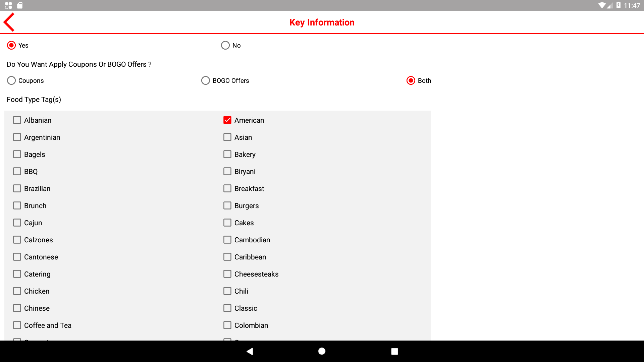Tap the battery icon in status bar

click(618, 5)
